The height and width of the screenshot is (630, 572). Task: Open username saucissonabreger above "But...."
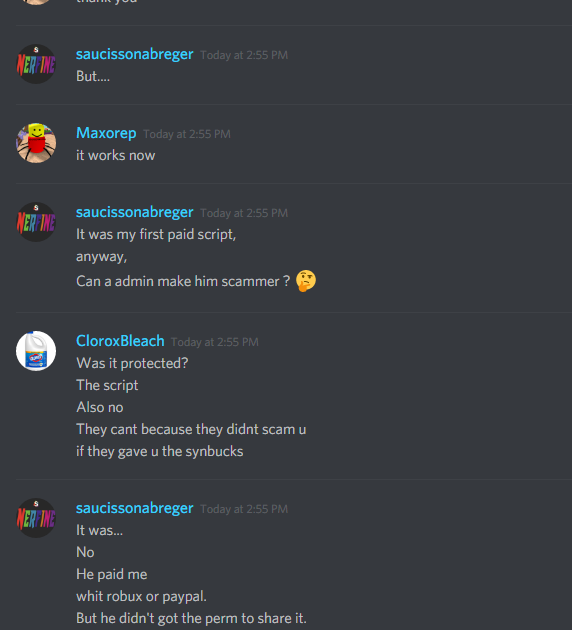pyautogui.click(x=135, y=54)
